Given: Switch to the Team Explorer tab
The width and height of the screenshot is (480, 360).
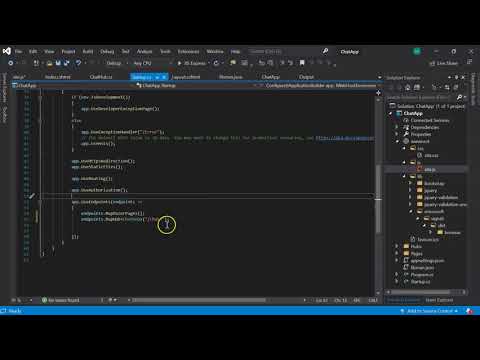Looking at the screenshot, I should click(439, 300).
